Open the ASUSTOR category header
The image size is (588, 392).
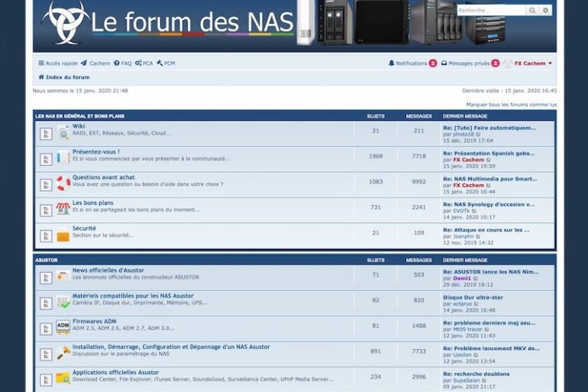pyautogui.click(x=47, y=260)
